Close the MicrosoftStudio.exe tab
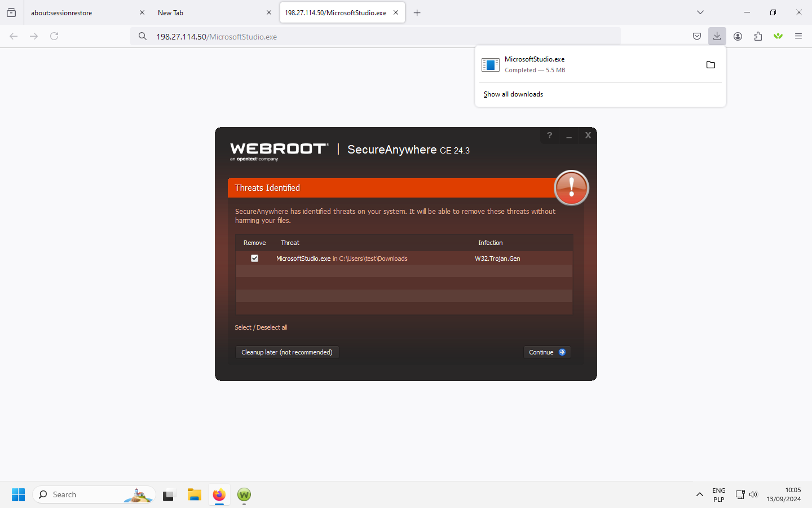 point(396,12)
